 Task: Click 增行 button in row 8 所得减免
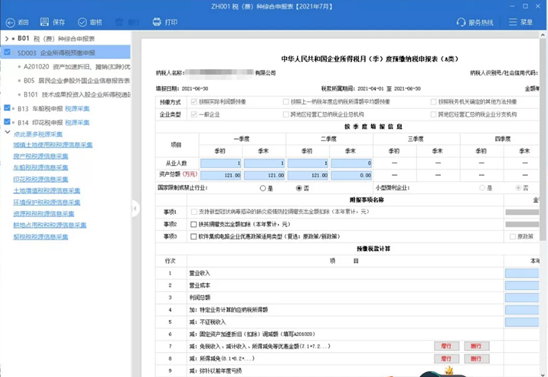[446, 359]
